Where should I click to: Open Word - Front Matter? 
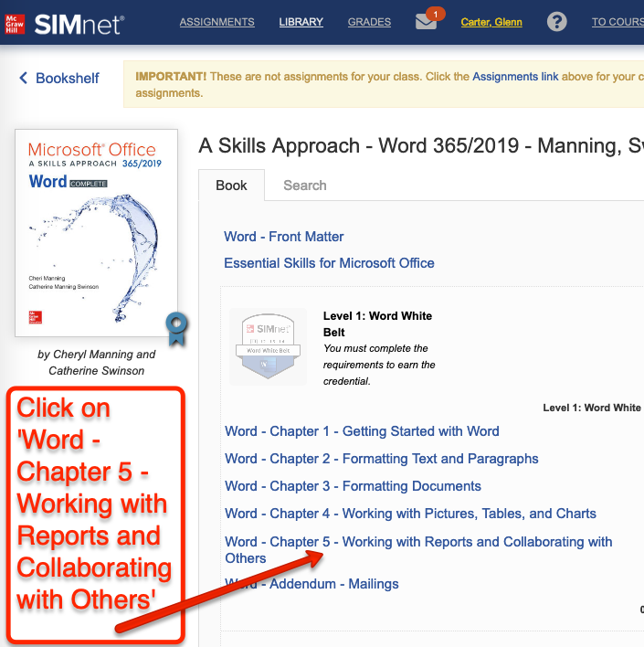[284, 237]
